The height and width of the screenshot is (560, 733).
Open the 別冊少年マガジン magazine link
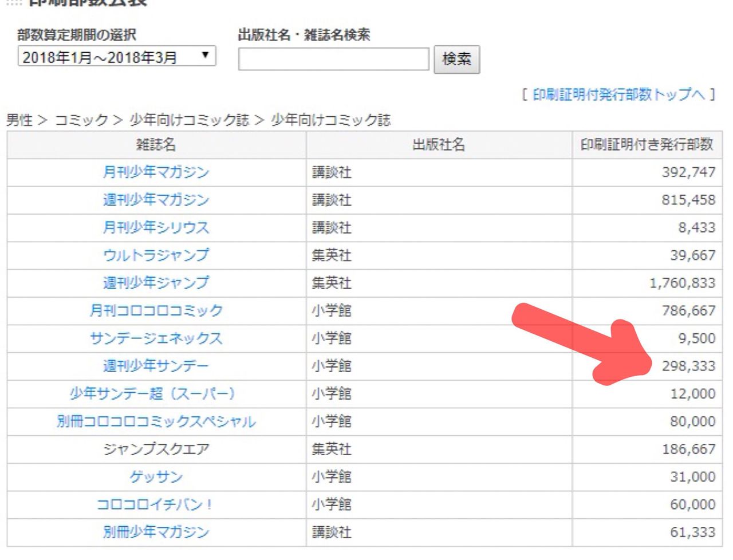point(156,532)
